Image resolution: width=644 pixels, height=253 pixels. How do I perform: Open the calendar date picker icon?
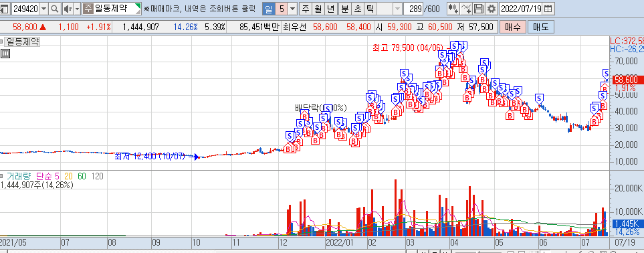[548, 8]
